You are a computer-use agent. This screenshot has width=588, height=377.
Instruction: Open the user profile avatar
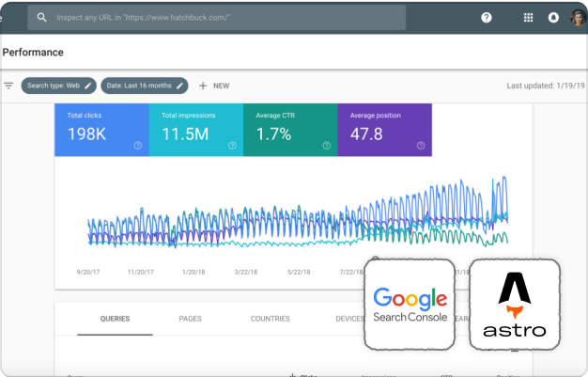pos(578,17)
